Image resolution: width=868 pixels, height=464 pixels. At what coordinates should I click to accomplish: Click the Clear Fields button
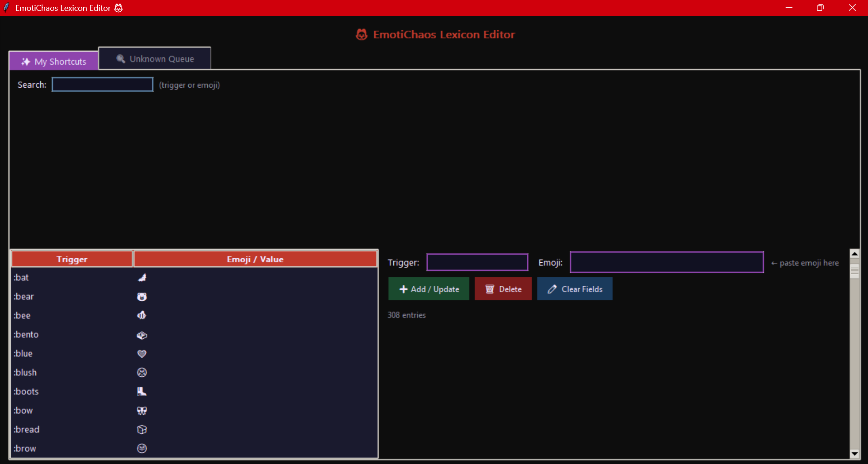click(x=575, y=289)
